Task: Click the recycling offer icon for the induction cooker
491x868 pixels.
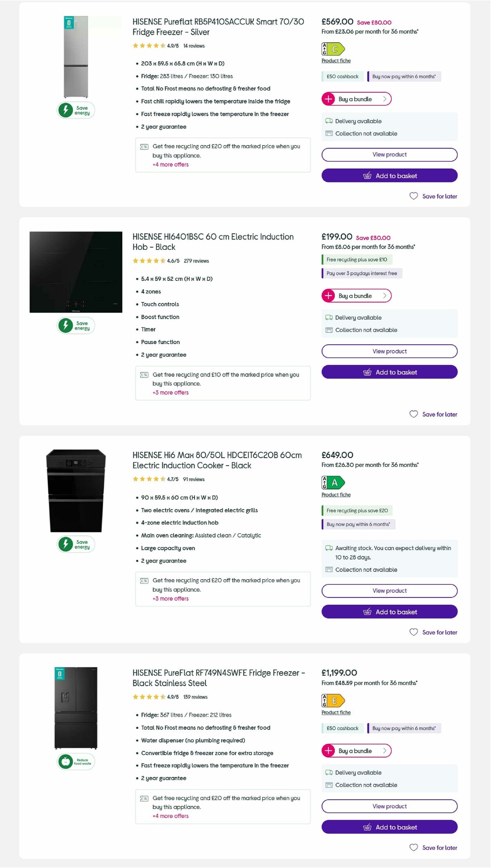Action: pyautogui.click(x=144, y=580)
